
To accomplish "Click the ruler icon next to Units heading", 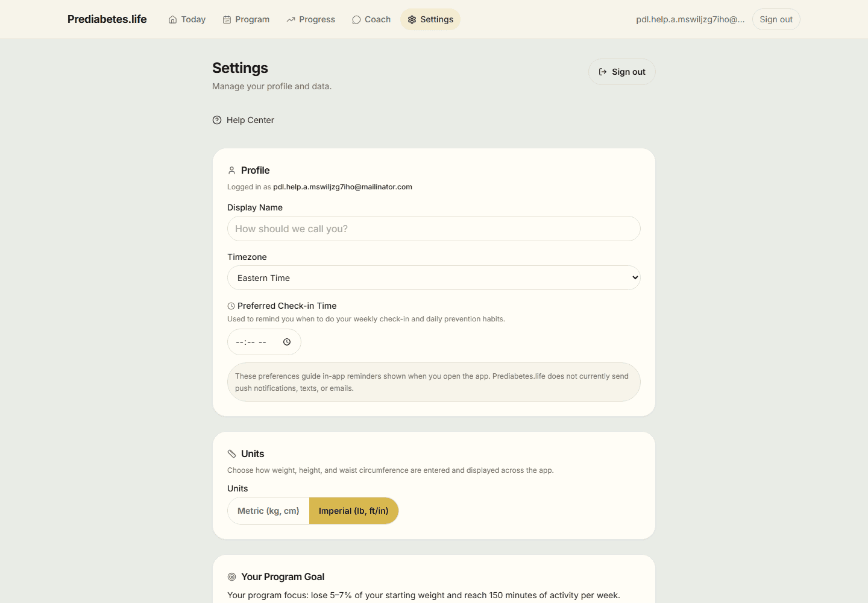I will (231, 454).
